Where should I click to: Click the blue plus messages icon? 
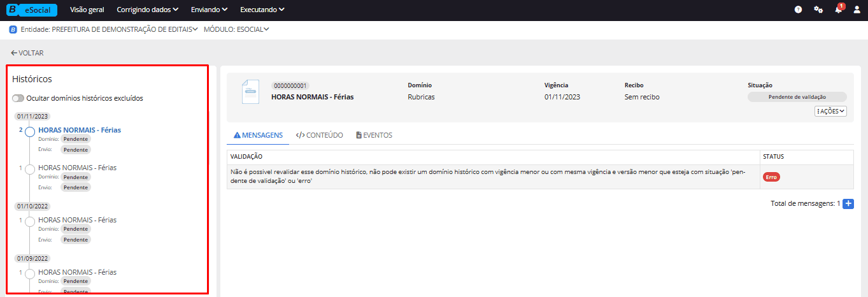point(848,204)
